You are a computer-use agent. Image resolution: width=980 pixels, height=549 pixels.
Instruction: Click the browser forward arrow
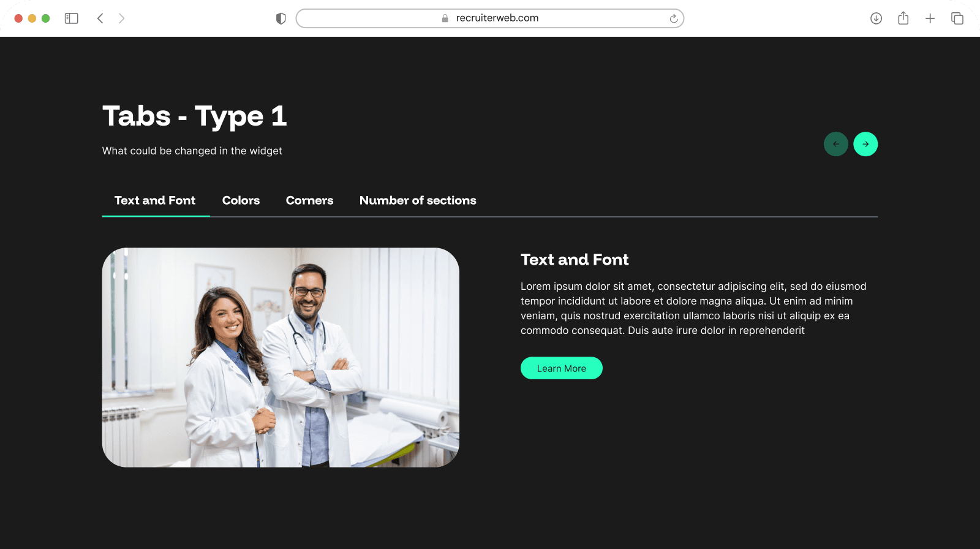[121, 18]
